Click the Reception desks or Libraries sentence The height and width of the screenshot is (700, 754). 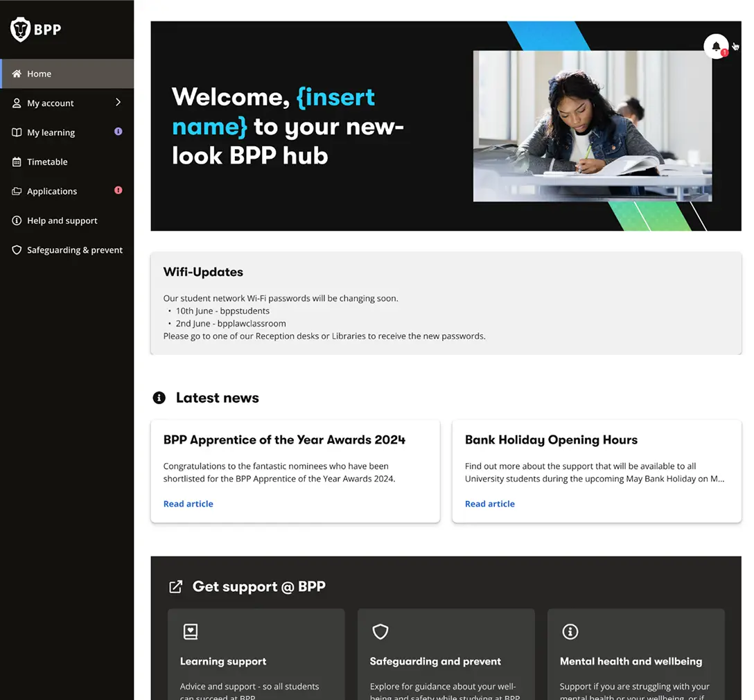tap(324, 336)
